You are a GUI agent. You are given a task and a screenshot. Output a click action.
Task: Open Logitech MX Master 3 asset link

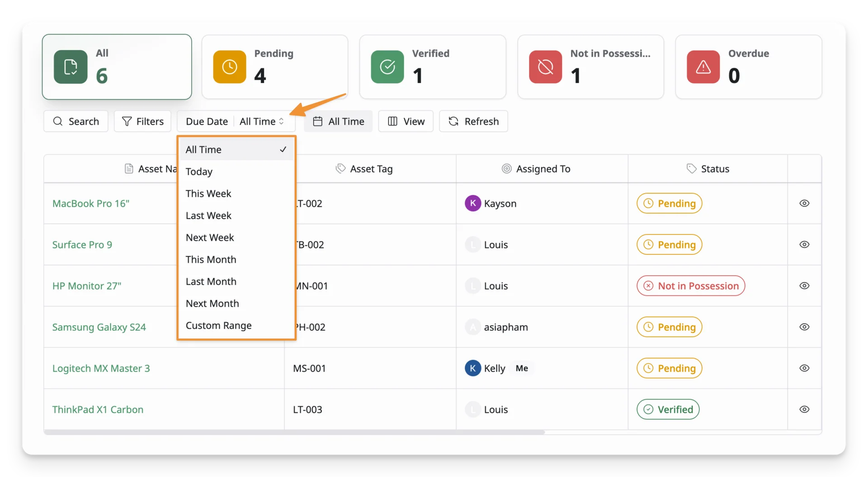[x=101, y=368]
